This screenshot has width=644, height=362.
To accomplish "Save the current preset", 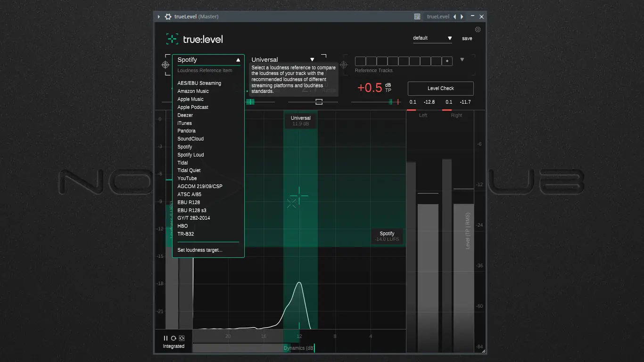I will pos(467,39).
